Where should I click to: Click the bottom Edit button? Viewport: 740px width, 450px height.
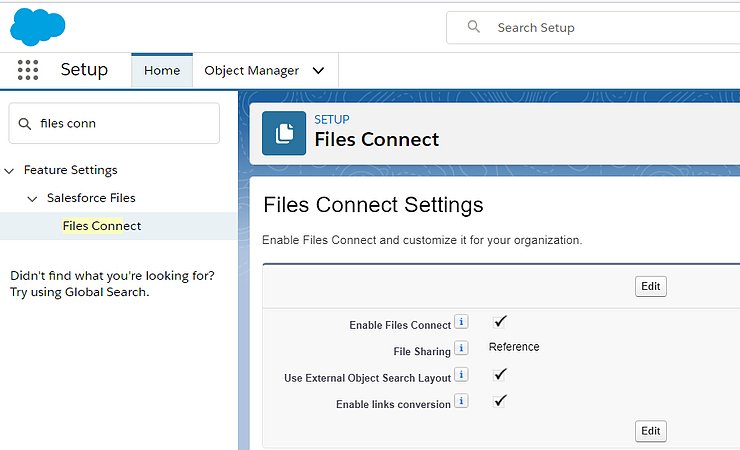[x=650, y=431]
